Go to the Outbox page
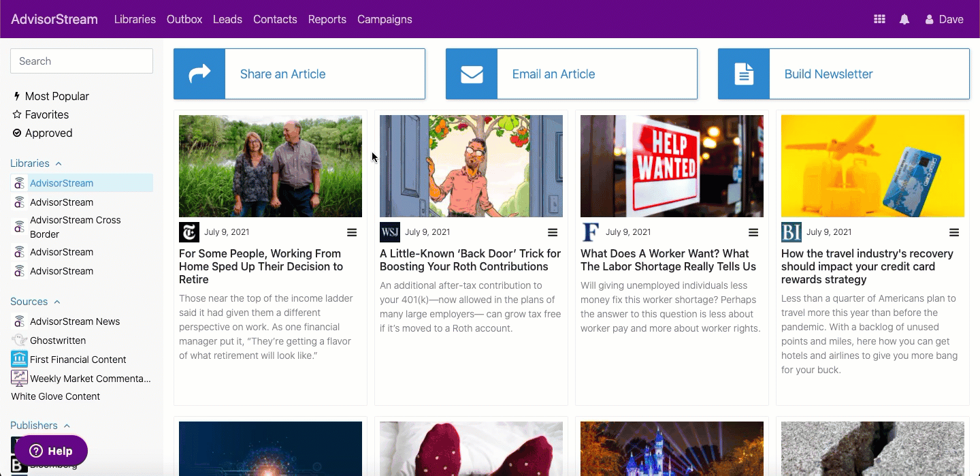This screenshot has height=476, width=980. pyautogui.click(x=184, y=20)
